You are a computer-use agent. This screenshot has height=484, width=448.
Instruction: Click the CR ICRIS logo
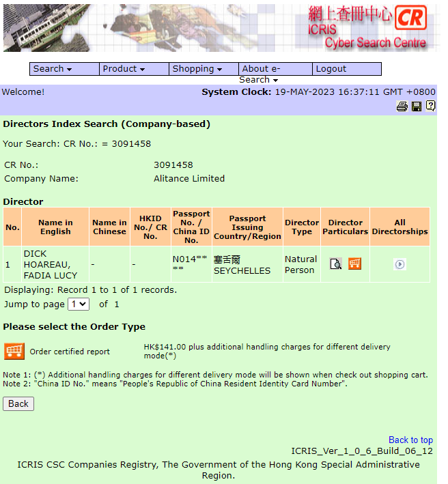pos(410,18)
